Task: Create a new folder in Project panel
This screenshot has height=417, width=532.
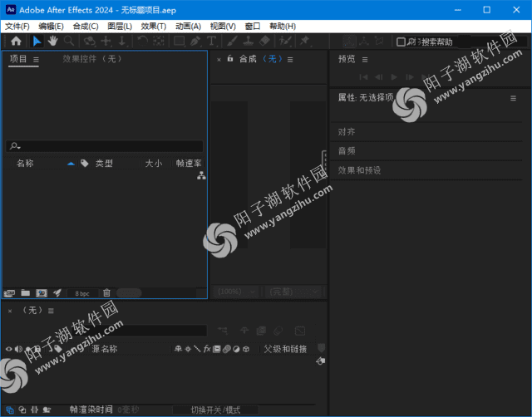Action: click(x=26, y=292)
